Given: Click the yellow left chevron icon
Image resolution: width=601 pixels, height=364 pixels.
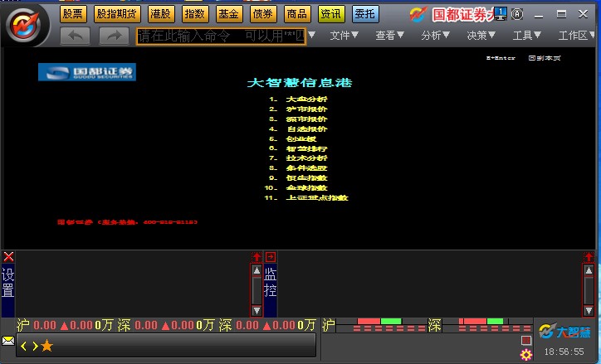Looking at the screenshot, I should click(x=24, y=347).
